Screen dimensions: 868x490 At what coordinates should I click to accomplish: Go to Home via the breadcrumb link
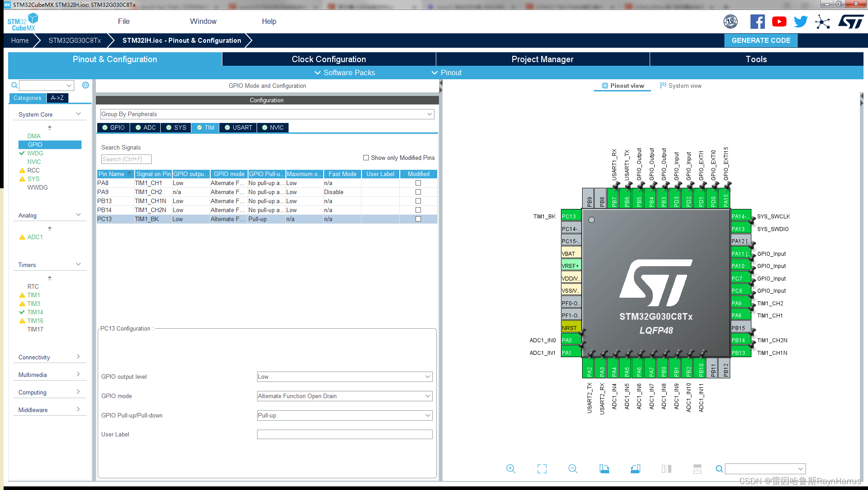(19, 41)
